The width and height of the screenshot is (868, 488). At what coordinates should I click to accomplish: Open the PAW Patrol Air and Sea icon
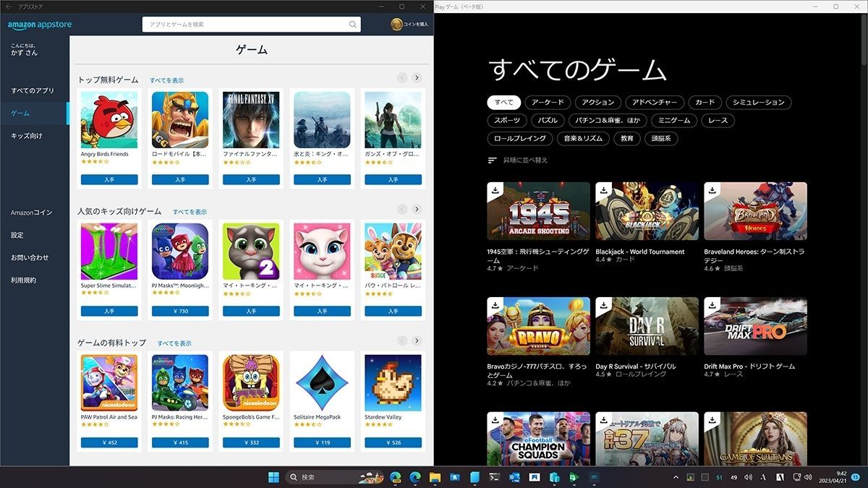(109, 383)
